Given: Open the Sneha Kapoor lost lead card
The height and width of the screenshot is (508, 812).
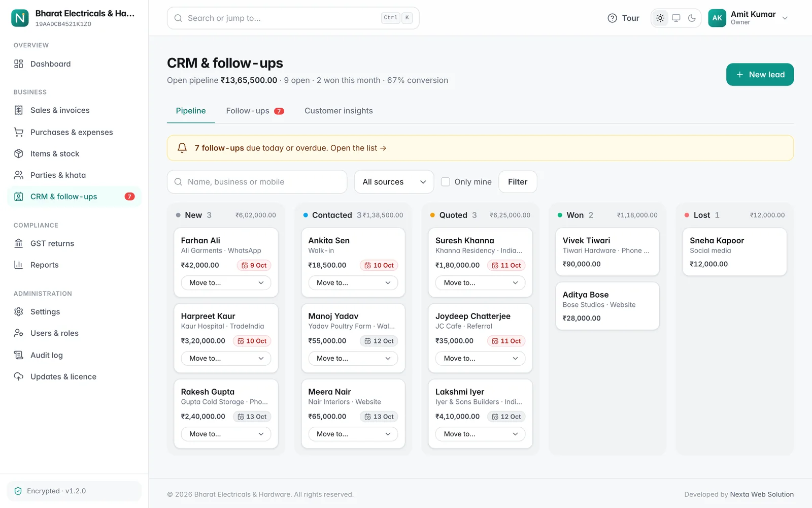Looking at the screenshot, I should (734, 252).
